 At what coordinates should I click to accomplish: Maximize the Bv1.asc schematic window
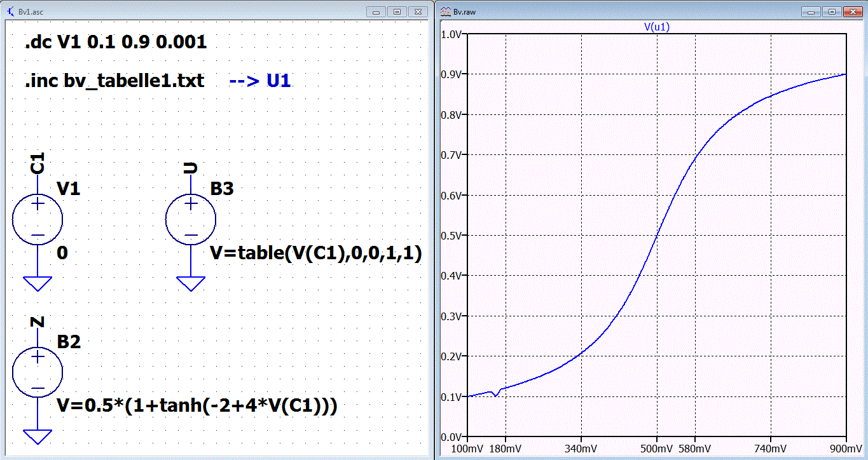click(x=397, y=11)
